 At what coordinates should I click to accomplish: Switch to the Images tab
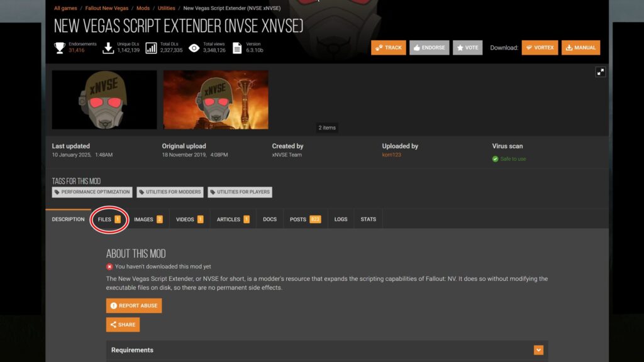coord(148,219)
